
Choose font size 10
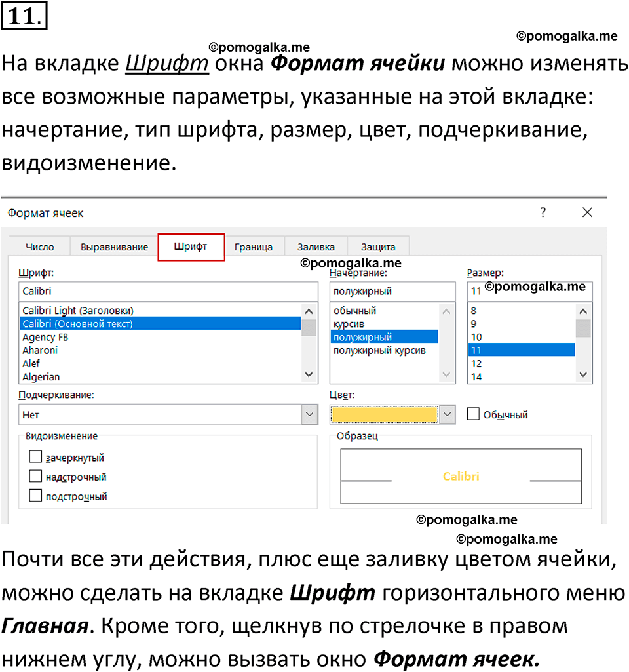click(522, 337)
